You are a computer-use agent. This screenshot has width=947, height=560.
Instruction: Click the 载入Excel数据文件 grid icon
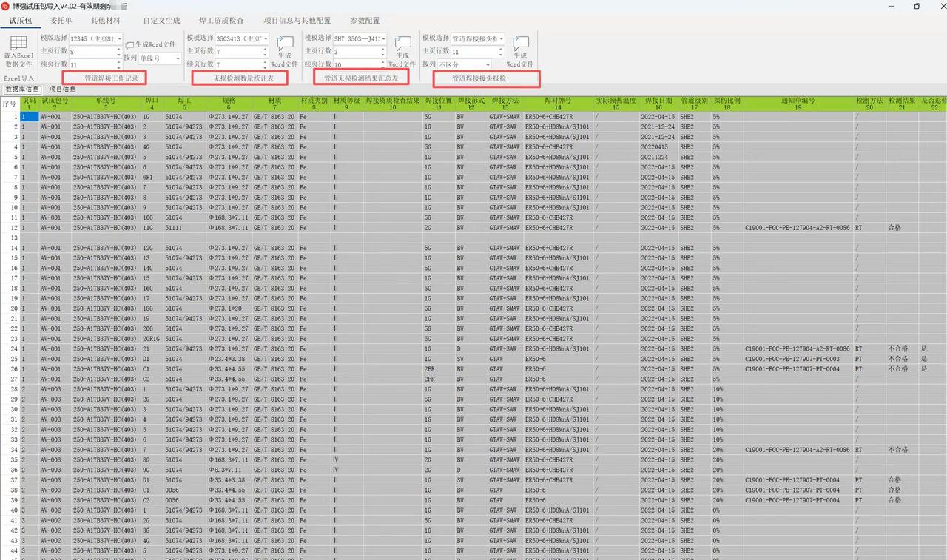pos(18,43)
